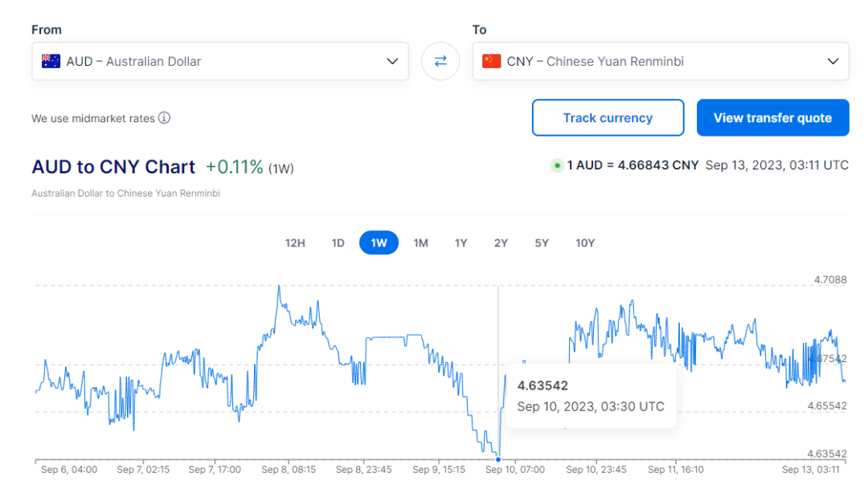Screen dimensions: 868x489
Task: Switch chart to 1M range
Action: 420,242
